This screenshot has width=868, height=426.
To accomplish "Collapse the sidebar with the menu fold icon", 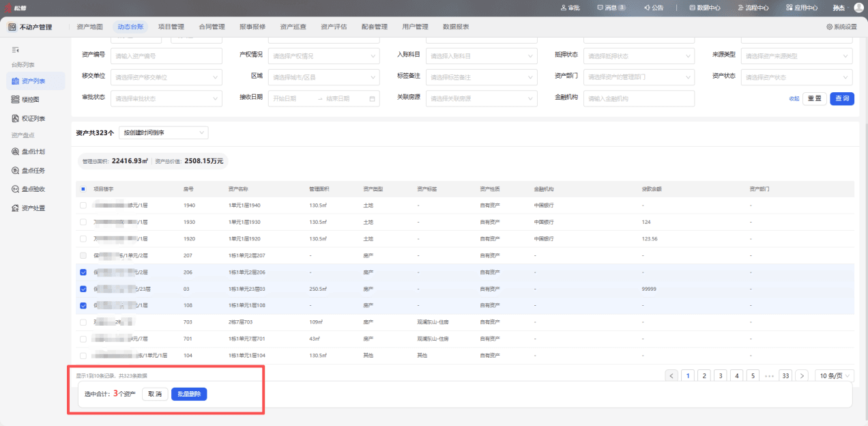I will pos(16,50).
